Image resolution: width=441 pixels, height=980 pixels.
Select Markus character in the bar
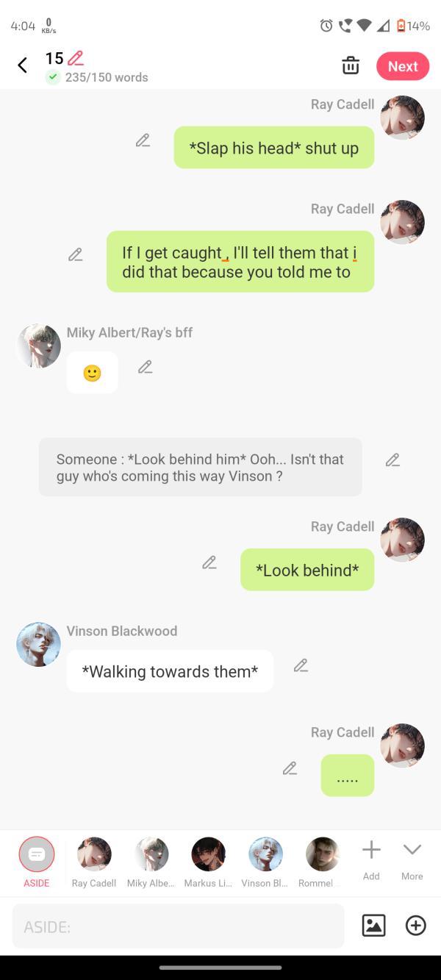click(x=208, y=862)
